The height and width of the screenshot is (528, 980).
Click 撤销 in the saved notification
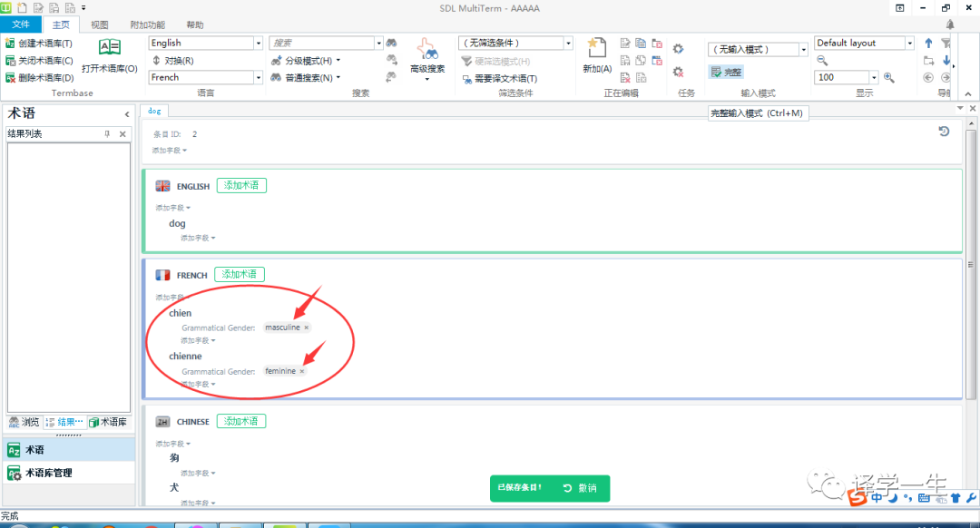pyautogui.click(x=580, y=488)
